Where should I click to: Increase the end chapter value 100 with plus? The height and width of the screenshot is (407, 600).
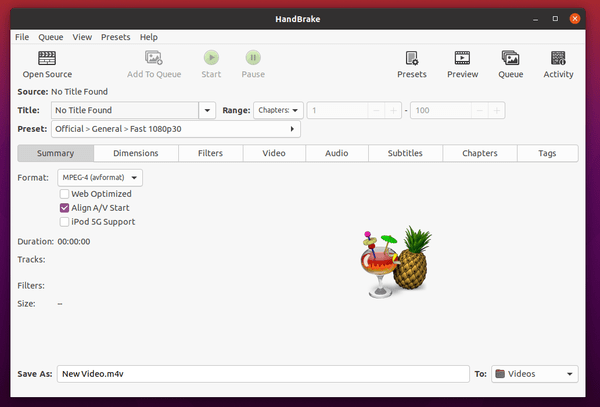(496, 111)
